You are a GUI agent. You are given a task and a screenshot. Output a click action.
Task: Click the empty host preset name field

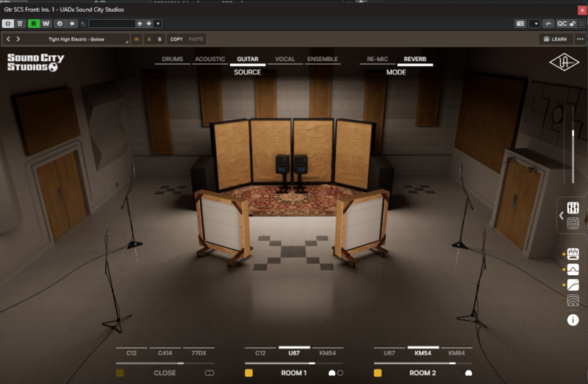click(x=112, y=24)
